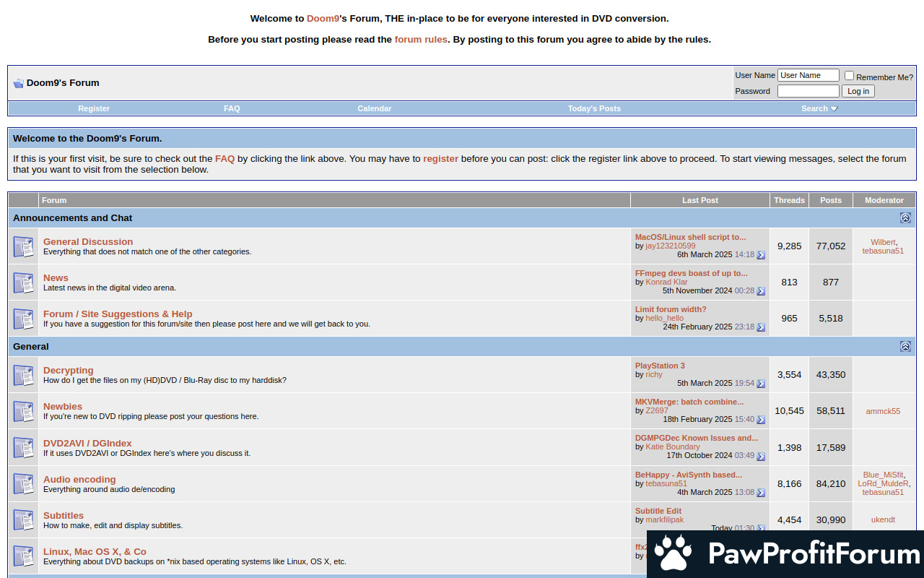This screenshot has height=578, width=924.
Task: Click the Newbies forum status icon
Action: tap(24, 412)
